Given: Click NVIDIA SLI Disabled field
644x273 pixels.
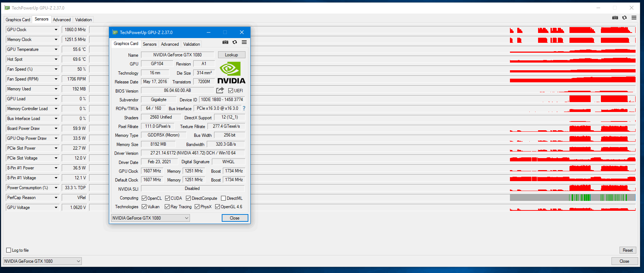Looking at the screenshot, I should point(193,188).
